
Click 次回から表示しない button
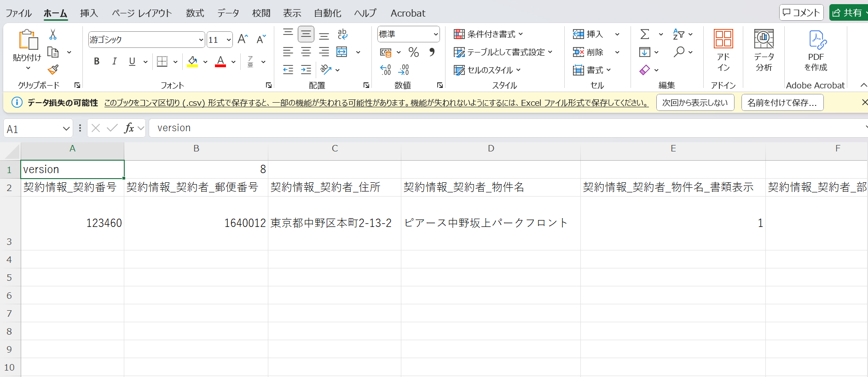point(695,103)
